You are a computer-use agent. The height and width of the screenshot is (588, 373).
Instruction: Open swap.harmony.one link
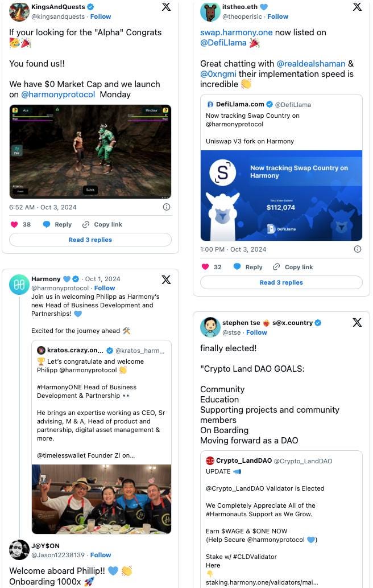click(237, 32)
